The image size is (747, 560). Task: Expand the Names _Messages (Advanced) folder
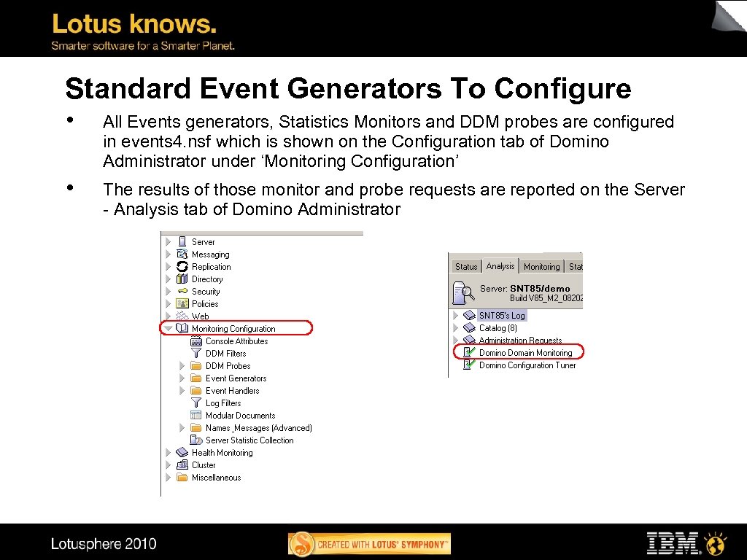click(180, 427)
